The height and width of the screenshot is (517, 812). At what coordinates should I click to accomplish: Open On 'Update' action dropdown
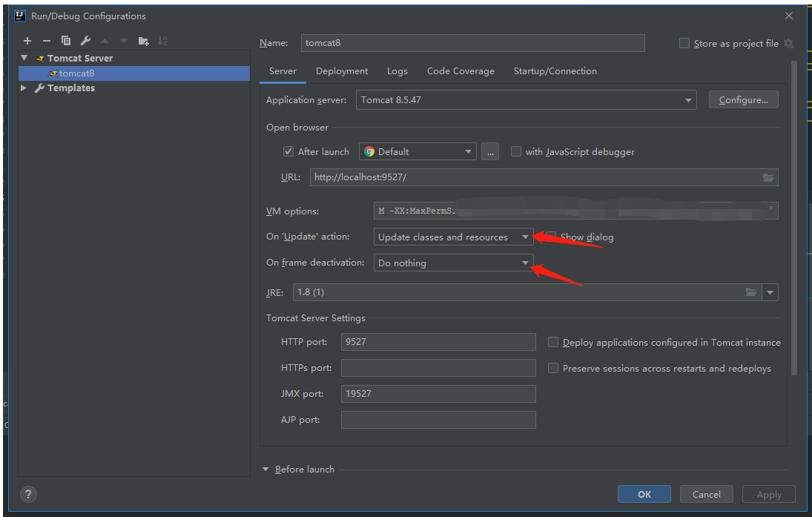tap(453, 237)
